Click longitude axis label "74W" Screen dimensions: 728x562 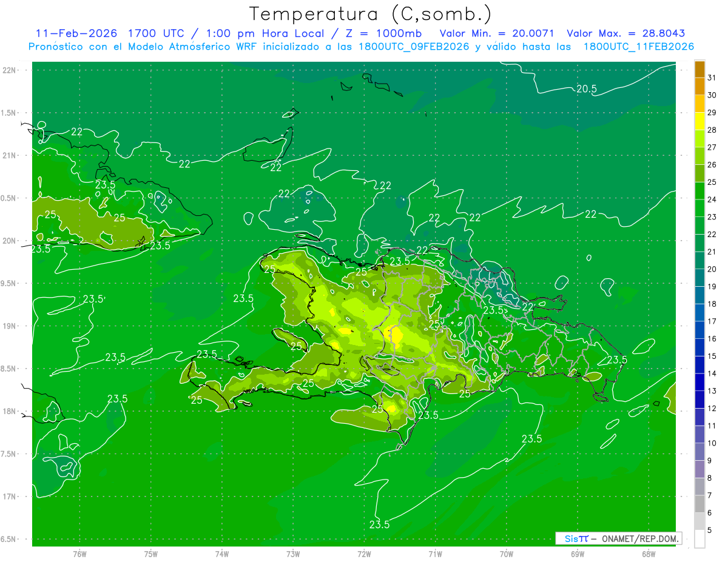(x=222, y=554)
